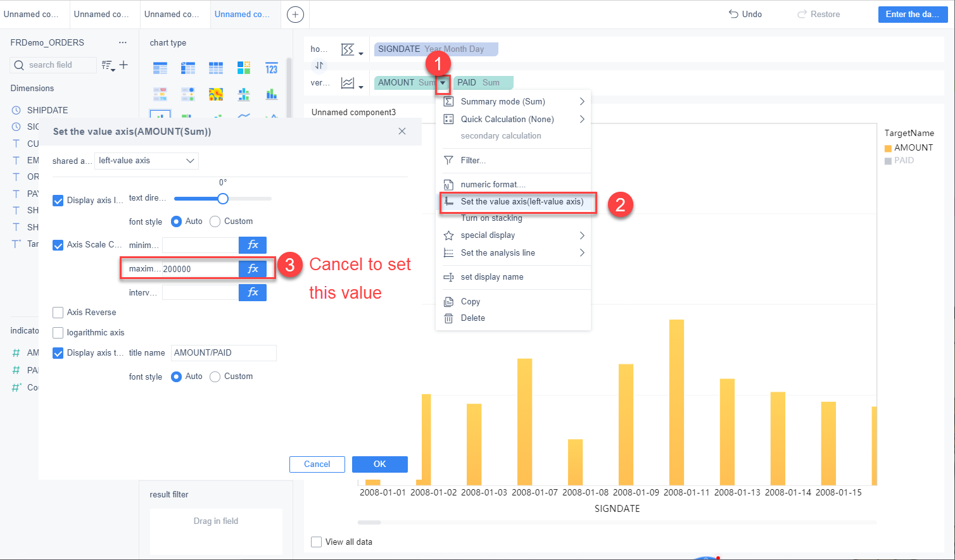Click the add new component plus icon
Screen dimensions: 955x560
coord(295,15)
